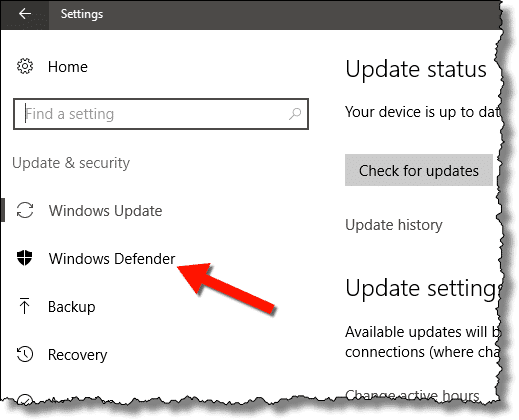This screenshot has width=519, height=420.
Task: Go to the Backup settings
Action: point(72,307)
